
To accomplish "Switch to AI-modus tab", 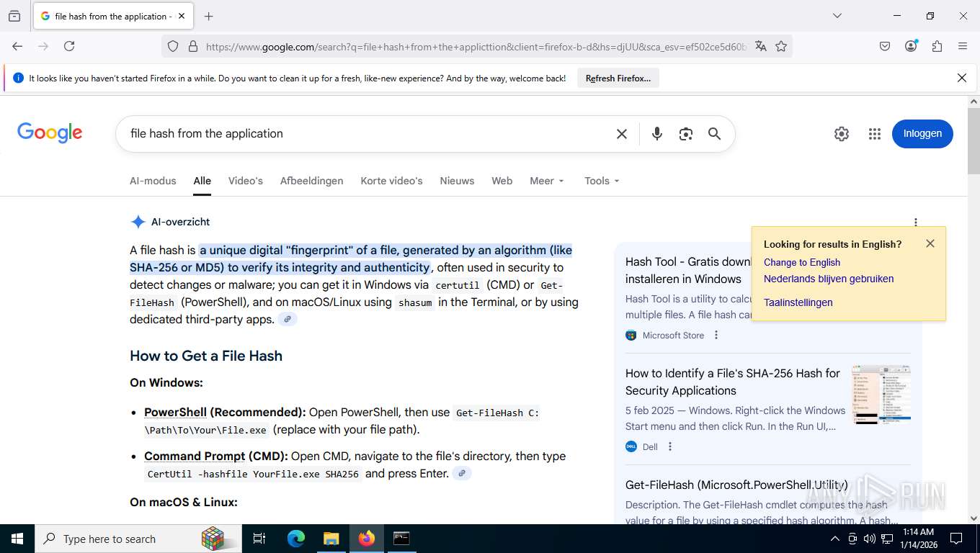I will click(153, 181).
